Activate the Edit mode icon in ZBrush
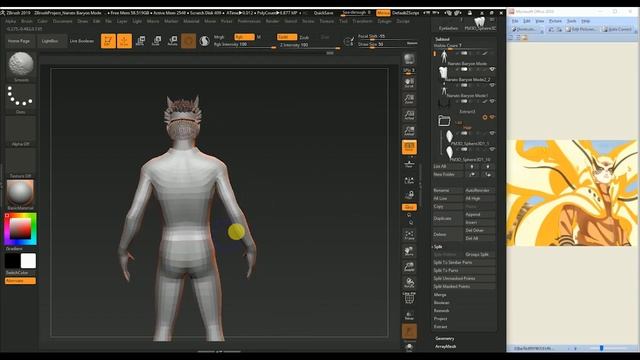 click(x=108, y=41)
